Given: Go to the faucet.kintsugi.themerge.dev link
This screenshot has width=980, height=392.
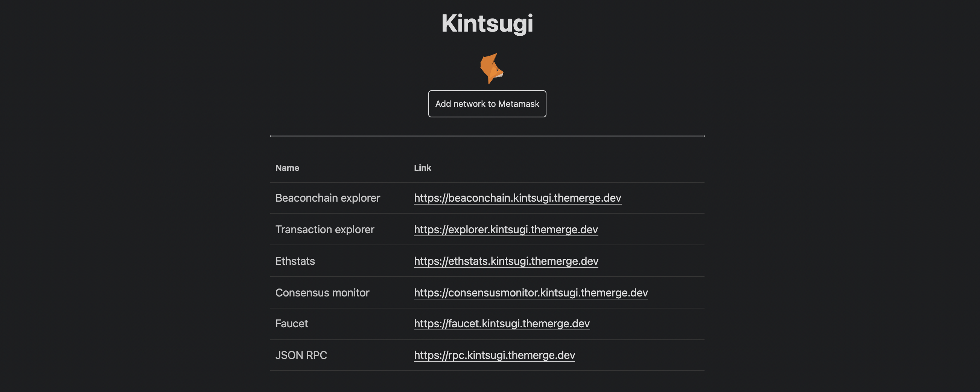Looking at the screenshot, I should (501, 324).
